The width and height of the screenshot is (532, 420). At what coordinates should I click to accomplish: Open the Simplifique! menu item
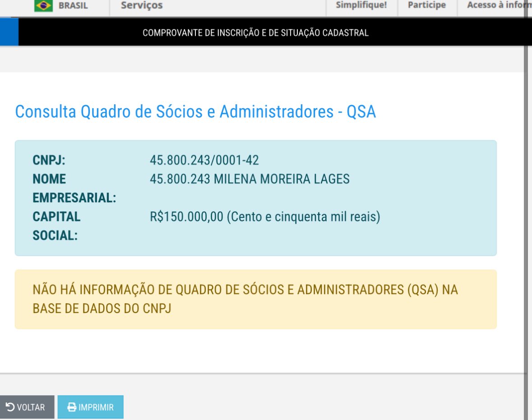click(361, 5)
